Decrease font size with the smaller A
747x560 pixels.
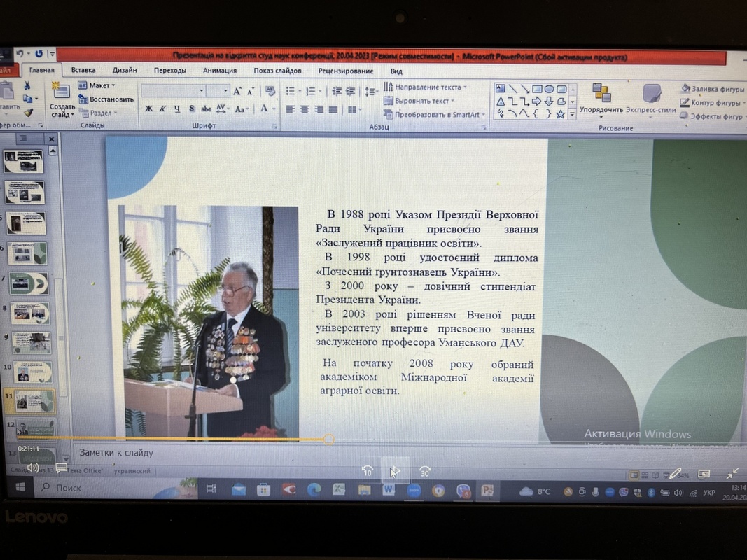tap(251, 91)
